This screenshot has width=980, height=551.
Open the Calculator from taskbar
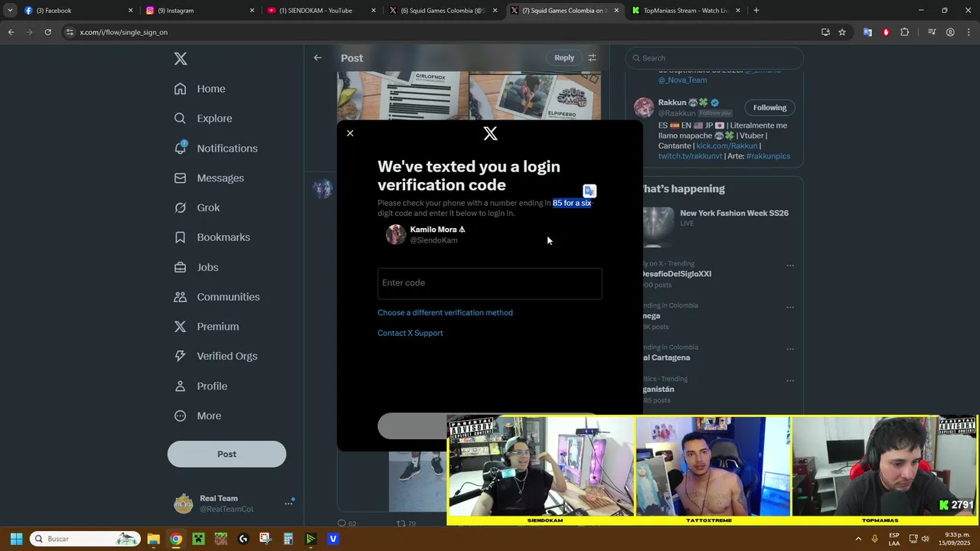288,539
